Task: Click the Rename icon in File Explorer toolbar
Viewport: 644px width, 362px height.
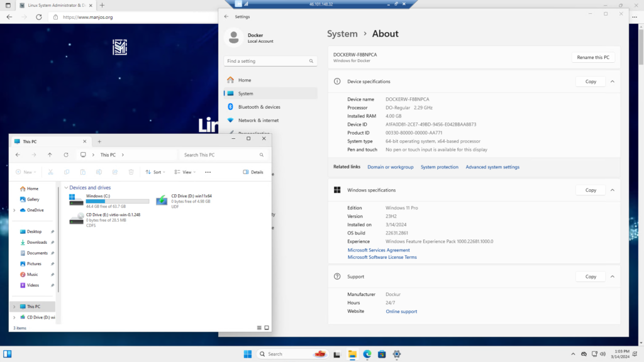Action: (x=99, y=172)
